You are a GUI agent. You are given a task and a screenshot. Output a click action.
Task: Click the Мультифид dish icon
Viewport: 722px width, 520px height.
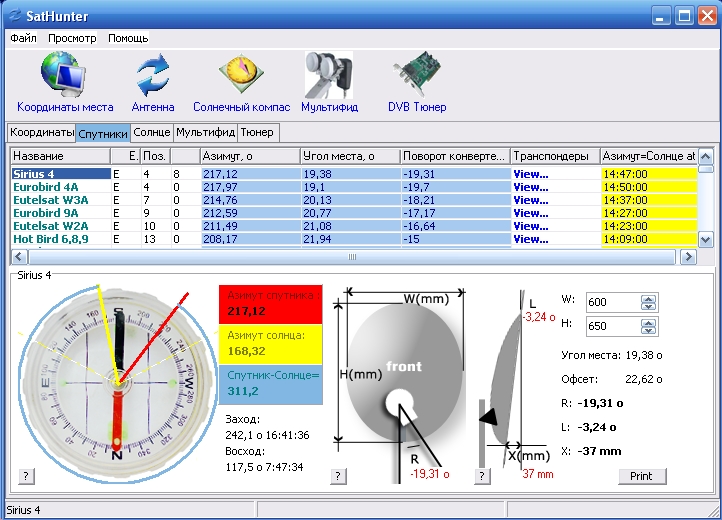pos(328,75)
